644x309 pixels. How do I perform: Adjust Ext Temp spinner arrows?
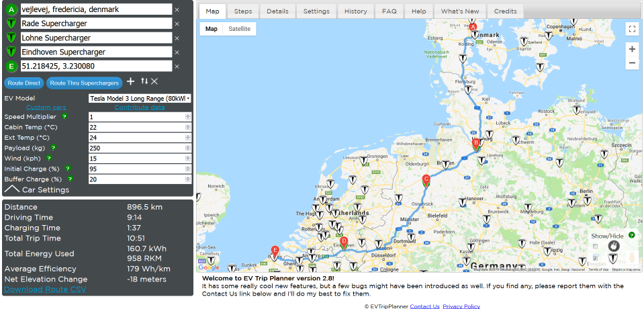pyautogui.click(x=188, y=138)
